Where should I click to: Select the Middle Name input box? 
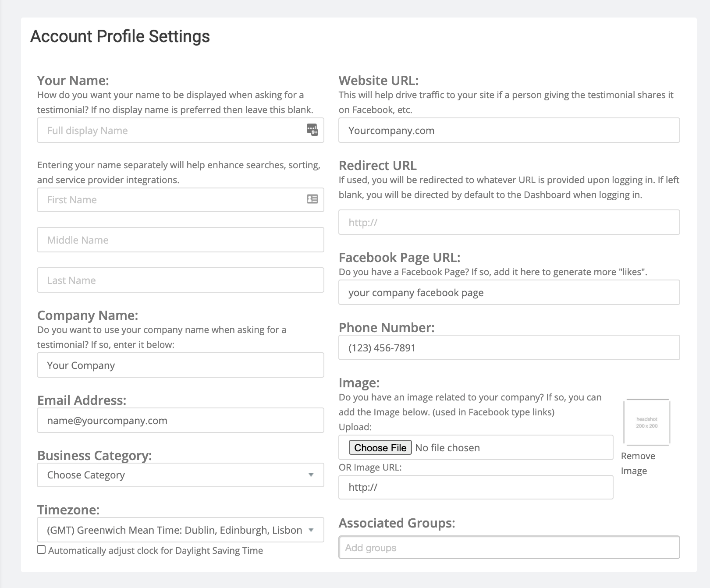click(x=180, y=240)
